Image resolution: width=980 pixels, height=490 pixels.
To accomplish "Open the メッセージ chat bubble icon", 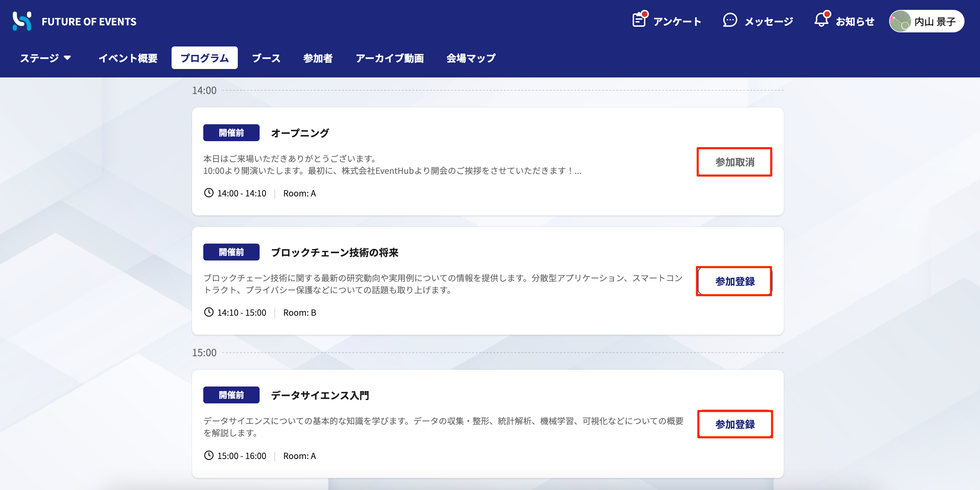I will coord(730,20).
